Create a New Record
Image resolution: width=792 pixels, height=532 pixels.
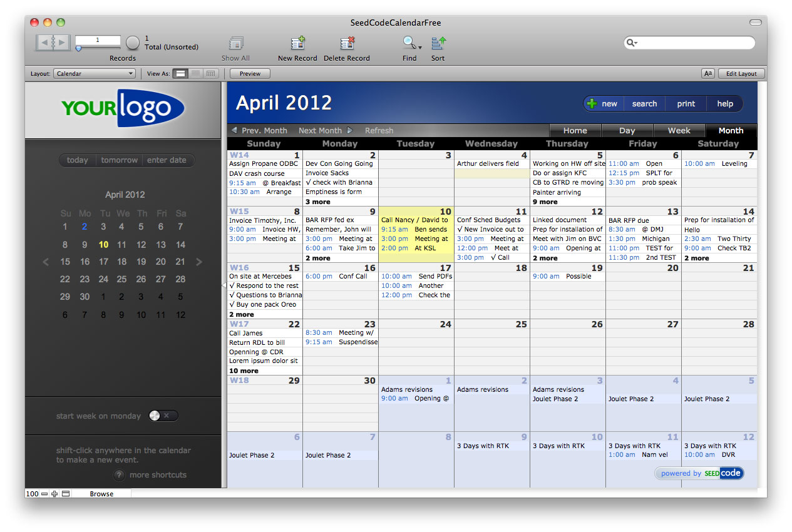coord(297,45)
